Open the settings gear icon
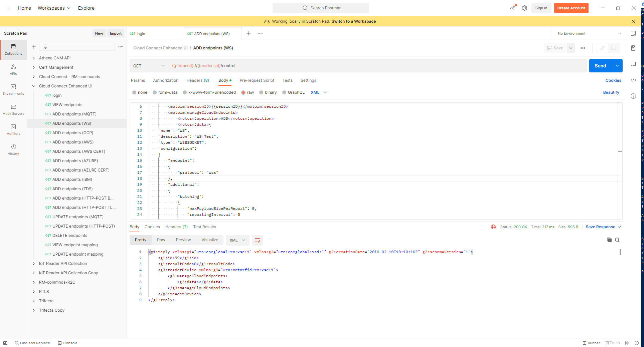The width and height of the screenshot is (644, 347). 525,8
